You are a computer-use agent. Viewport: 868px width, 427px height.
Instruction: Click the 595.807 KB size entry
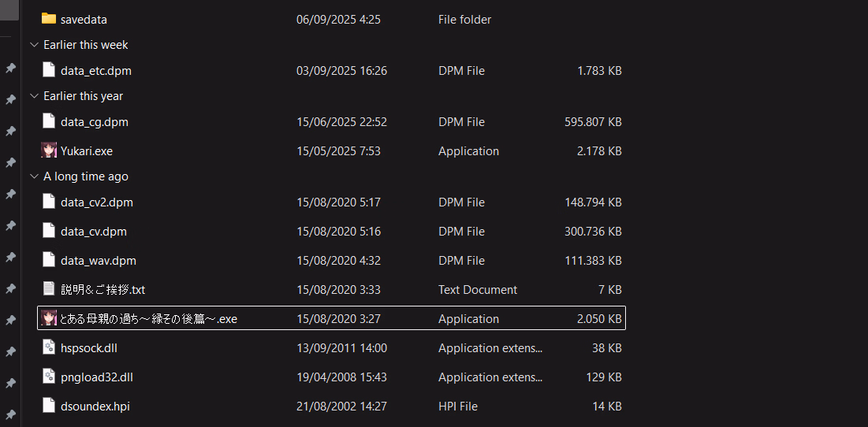coord(593,122)
